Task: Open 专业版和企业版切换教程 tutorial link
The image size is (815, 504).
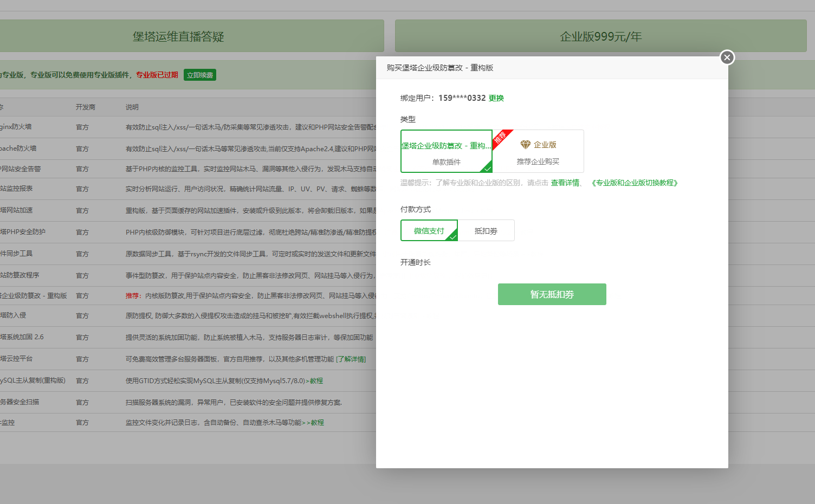Action: [x=635, y=183]
